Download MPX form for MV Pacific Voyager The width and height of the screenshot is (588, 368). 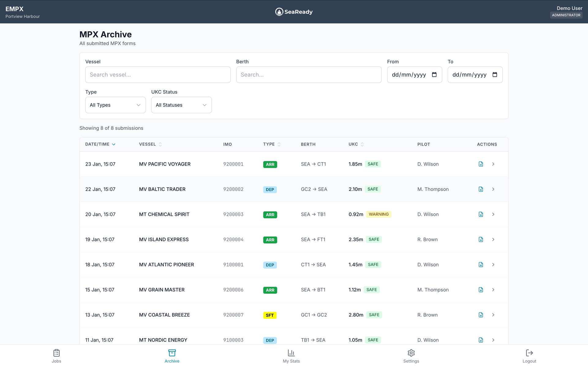(x=481, y=164)
